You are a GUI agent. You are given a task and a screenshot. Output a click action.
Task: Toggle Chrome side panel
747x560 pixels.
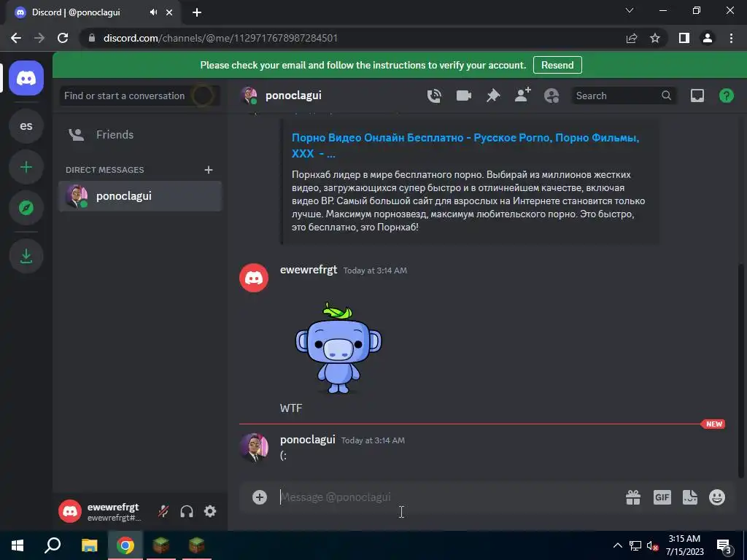click(x=684, y=38)
